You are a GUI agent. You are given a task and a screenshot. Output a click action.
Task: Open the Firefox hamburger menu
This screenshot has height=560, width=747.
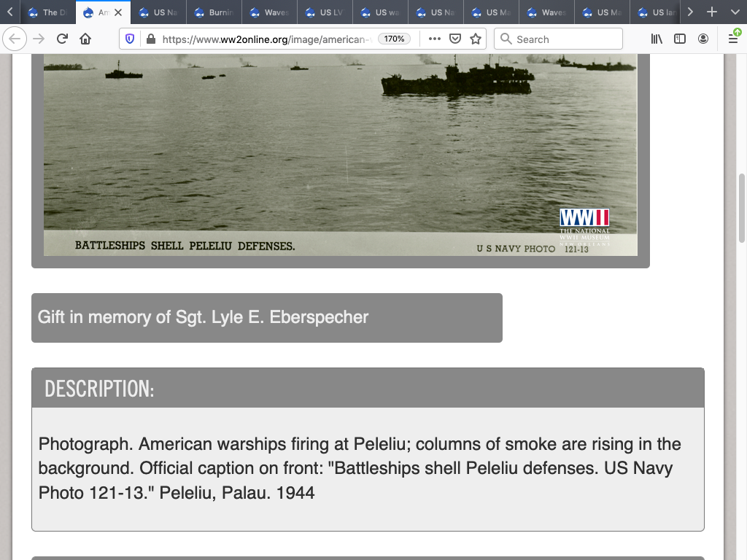733,39
